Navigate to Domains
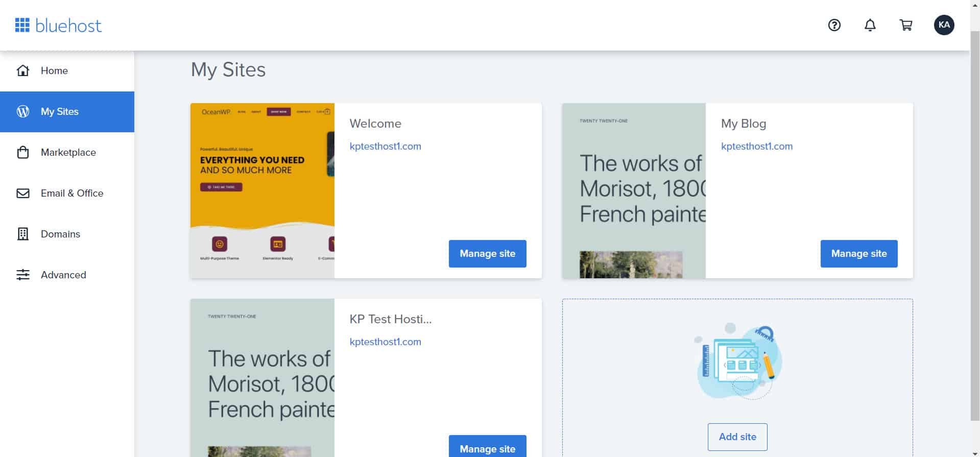 pos(67,234)
